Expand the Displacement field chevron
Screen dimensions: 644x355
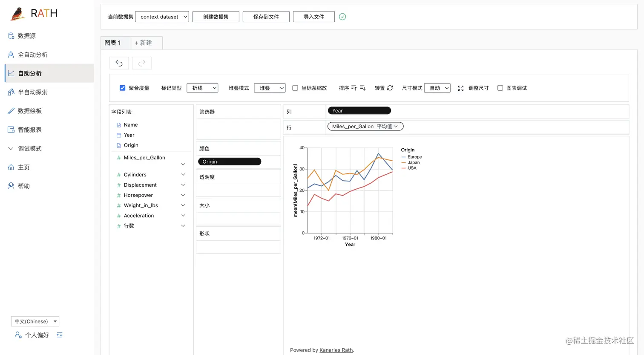[x=183, y=185]
